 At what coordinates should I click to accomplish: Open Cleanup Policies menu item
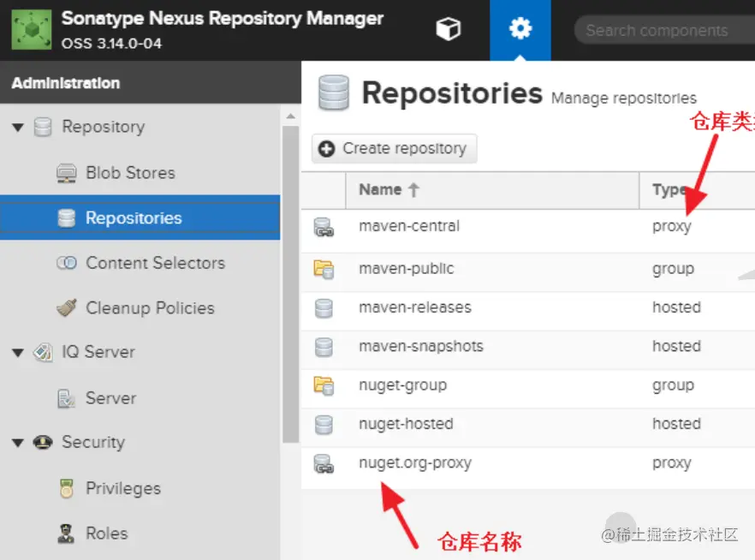pyautogui.click(x=140, y=307)
